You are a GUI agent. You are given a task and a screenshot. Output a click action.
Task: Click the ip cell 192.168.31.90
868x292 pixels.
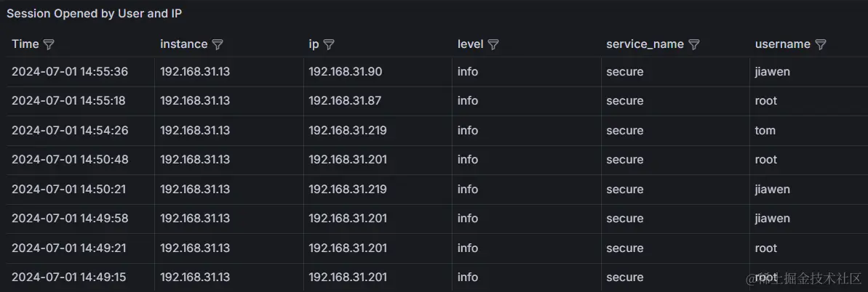[345, 72]
